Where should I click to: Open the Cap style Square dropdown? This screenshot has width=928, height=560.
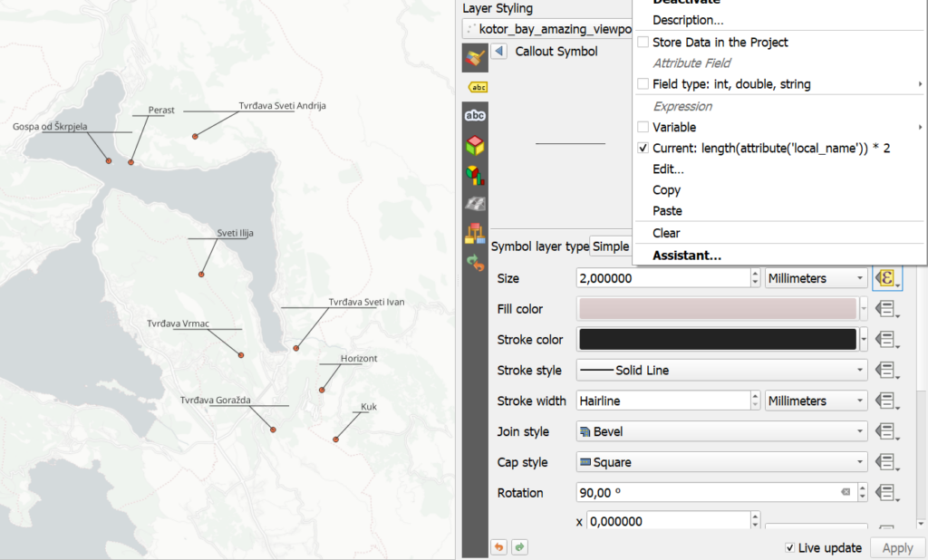pyautogui.click(x=721, y=462)
